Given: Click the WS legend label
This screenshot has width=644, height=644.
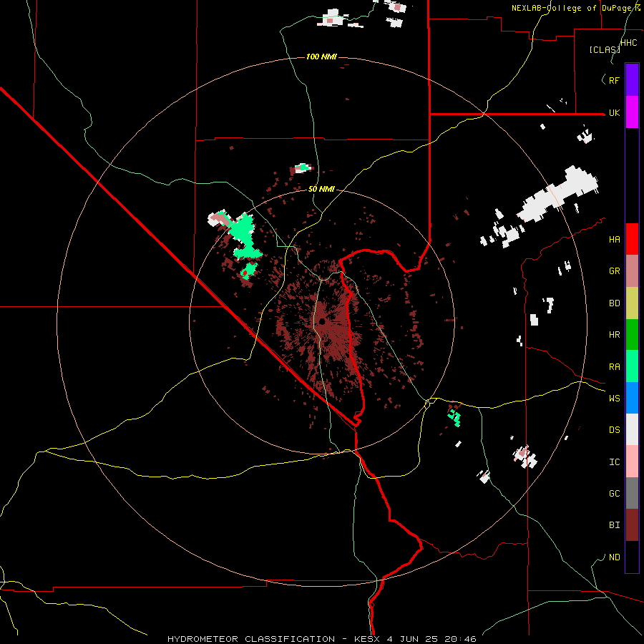Looking at the screenshot, I should pyautogui.click(x=614, y=398).
